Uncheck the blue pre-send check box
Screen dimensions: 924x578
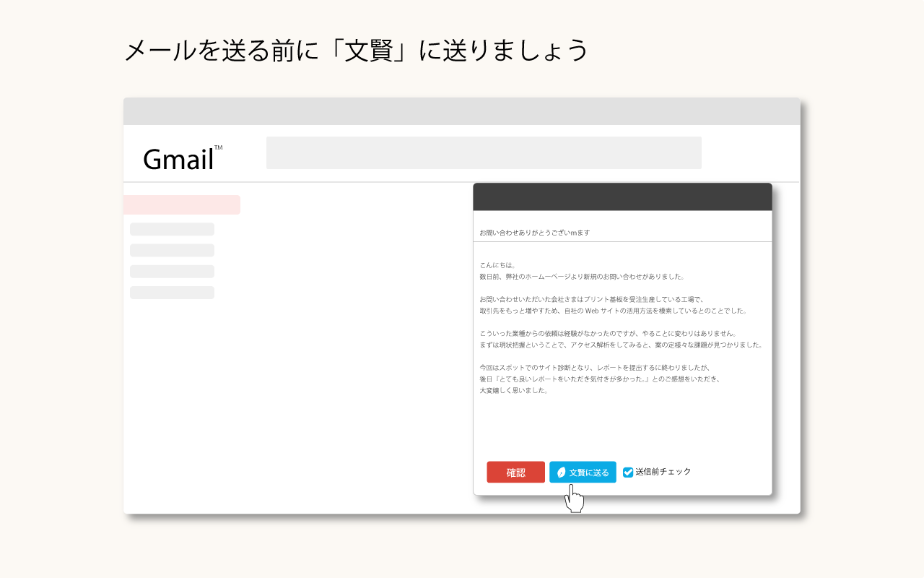tap(627, 472)
